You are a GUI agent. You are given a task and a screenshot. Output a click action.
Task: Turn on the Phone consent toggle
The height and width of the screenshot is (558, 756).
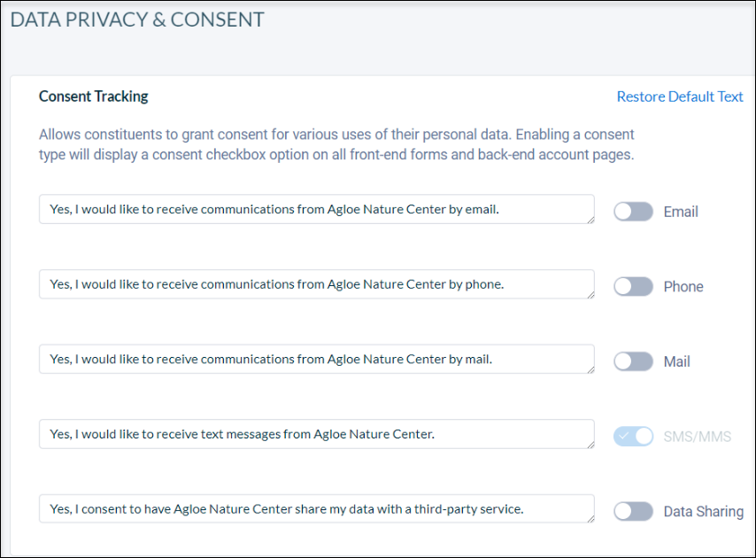coord(633,286)
